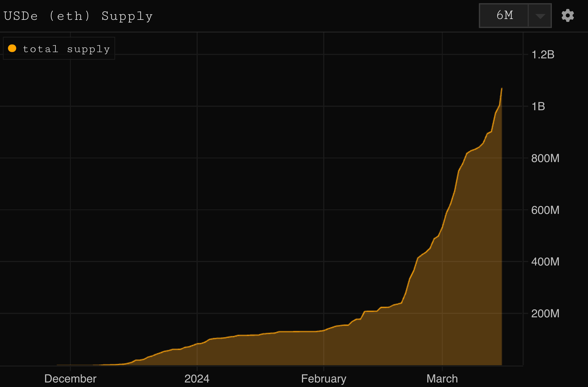
Task: Click the 200M y-axis label
Action: [545, 313]
